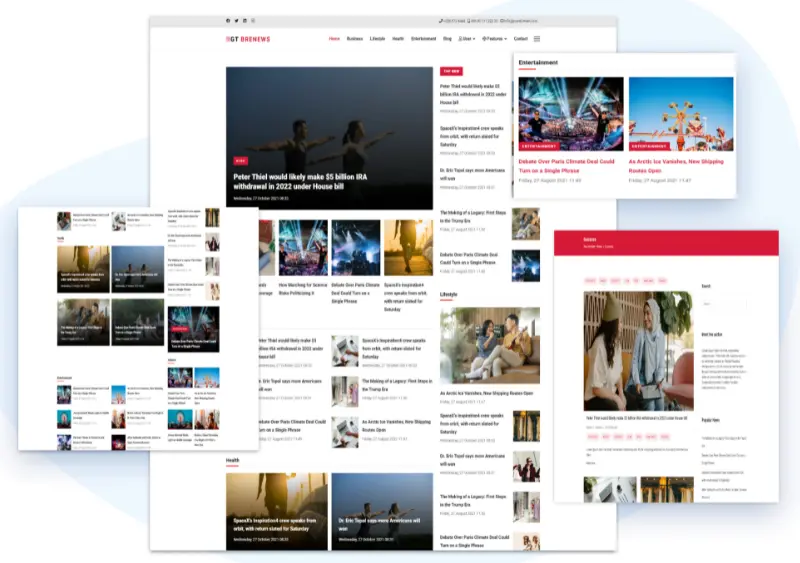Open the LinkedIn icon in the top bar

coord(244,21)
